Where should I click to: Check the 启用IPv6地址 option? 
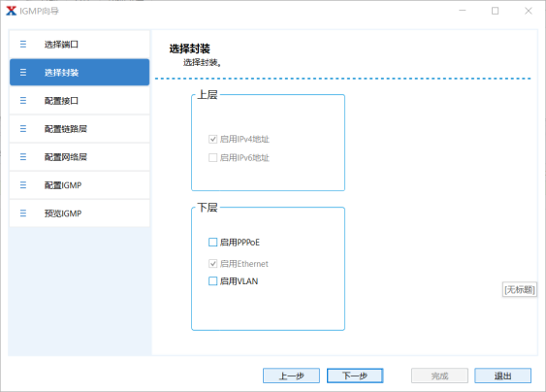[x=212, y=158]
